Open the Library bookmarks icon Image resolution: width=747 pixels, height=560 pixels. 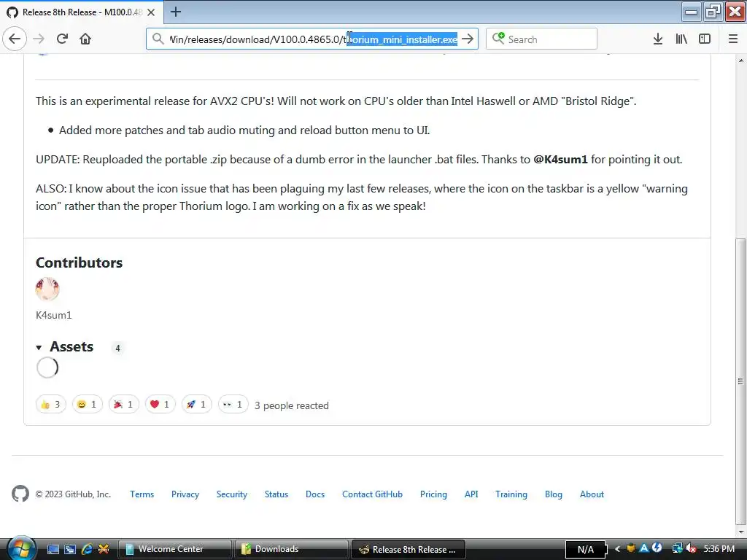click(x=681, y=39)
